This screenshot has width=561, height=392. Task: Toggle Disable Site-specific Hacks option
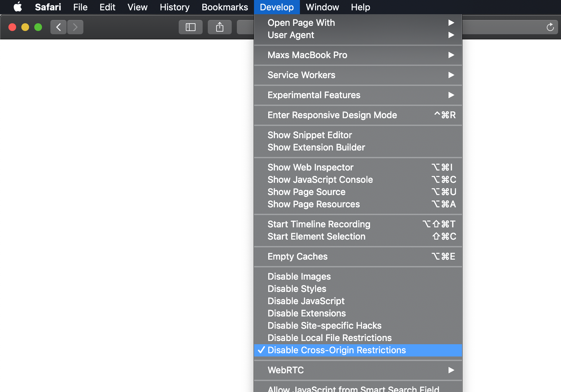(x=358, y=325)
